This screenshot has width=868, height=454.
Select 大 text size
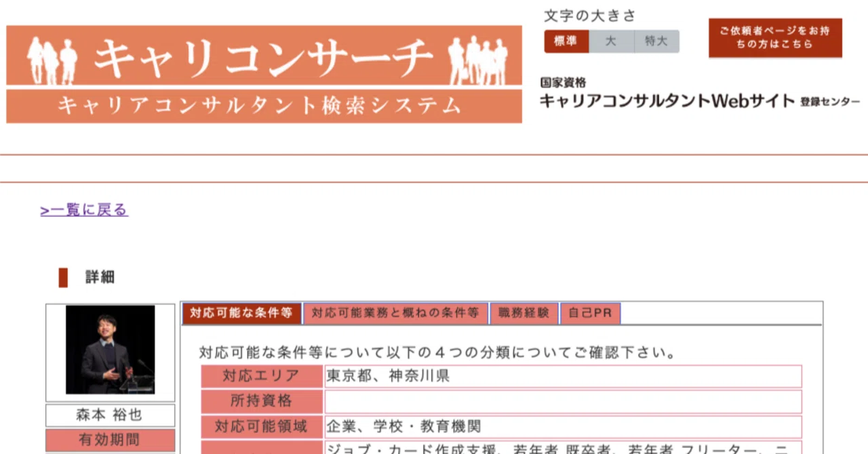coord(611,41)
